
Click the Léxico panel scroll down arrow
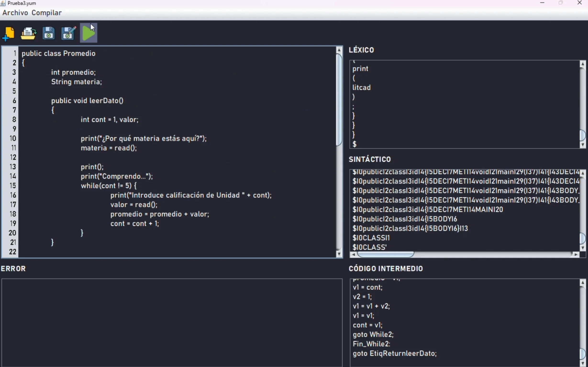[x=583, y=145]
